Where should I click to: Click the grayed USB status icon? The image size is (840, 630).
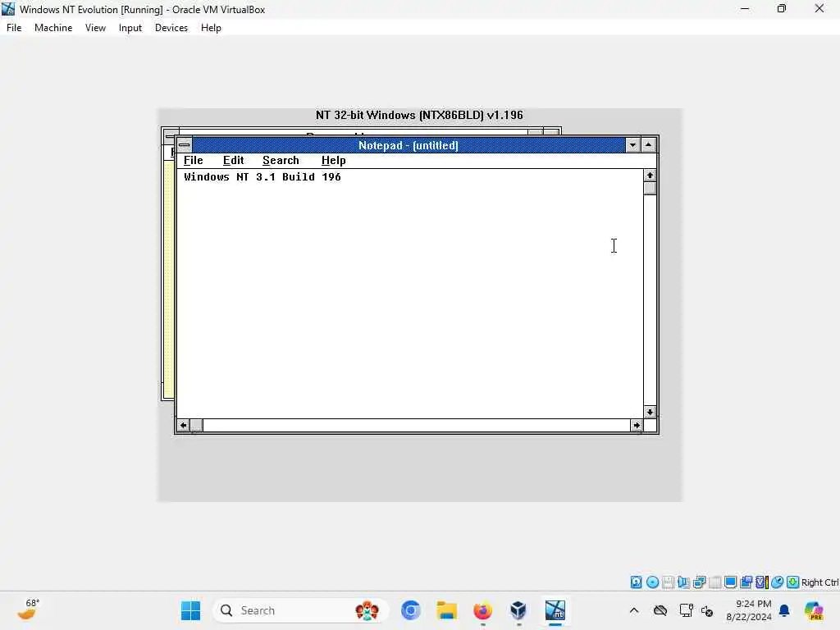point(714,582)
